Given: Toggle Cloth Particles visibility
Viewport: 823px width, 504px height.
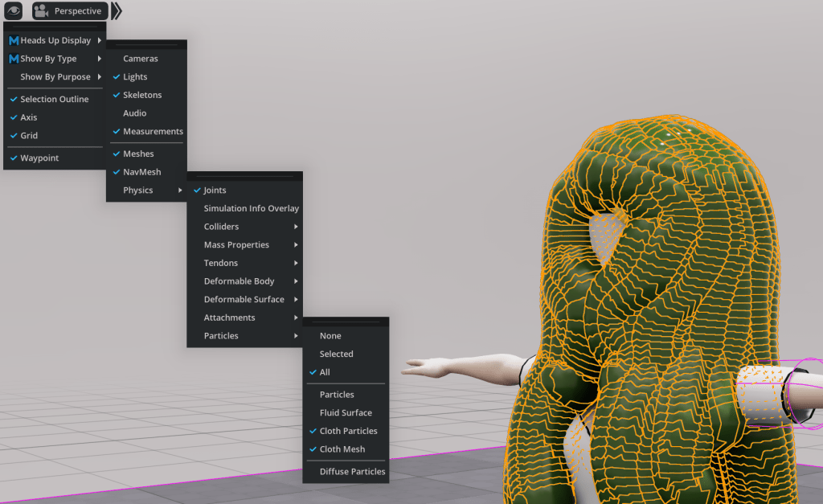Looking at the screenshot, I should pos(348,431).
